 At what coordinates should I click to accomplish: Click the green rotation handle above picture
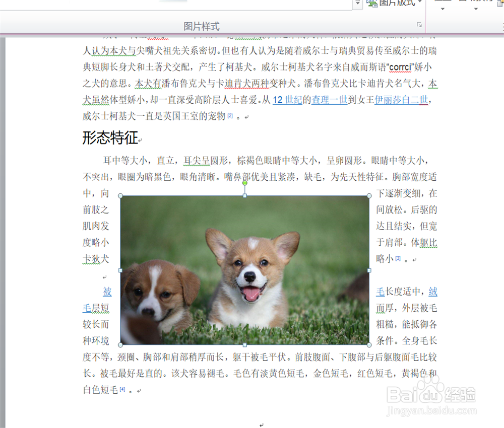coord(245,183)
